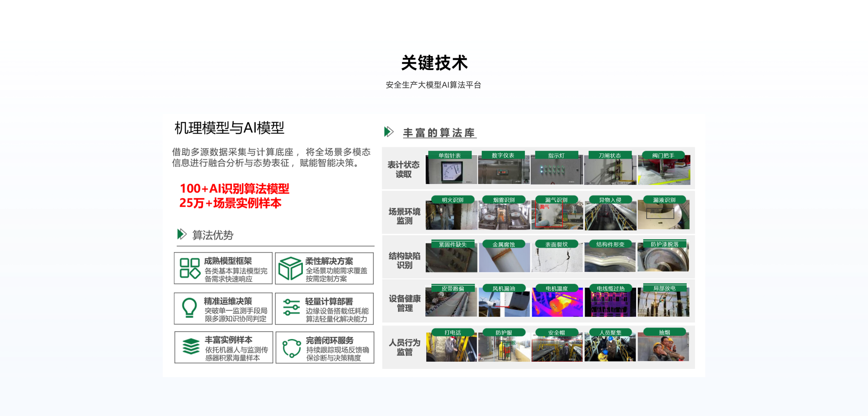Select the 表计状态读取 category row label

click(x=403, y=169)
